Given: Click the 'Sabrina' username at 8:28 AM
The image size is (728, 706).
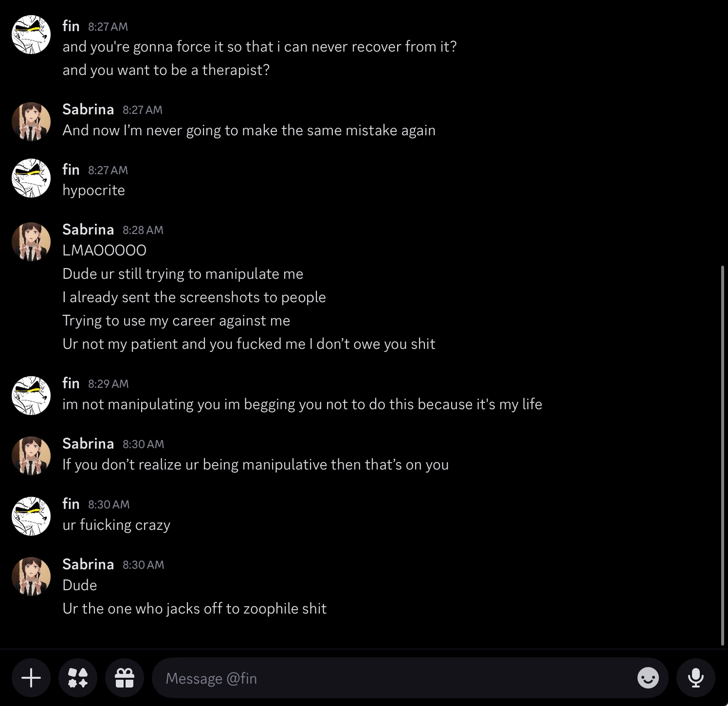Looking at the screenshot, I should point(88,229).
